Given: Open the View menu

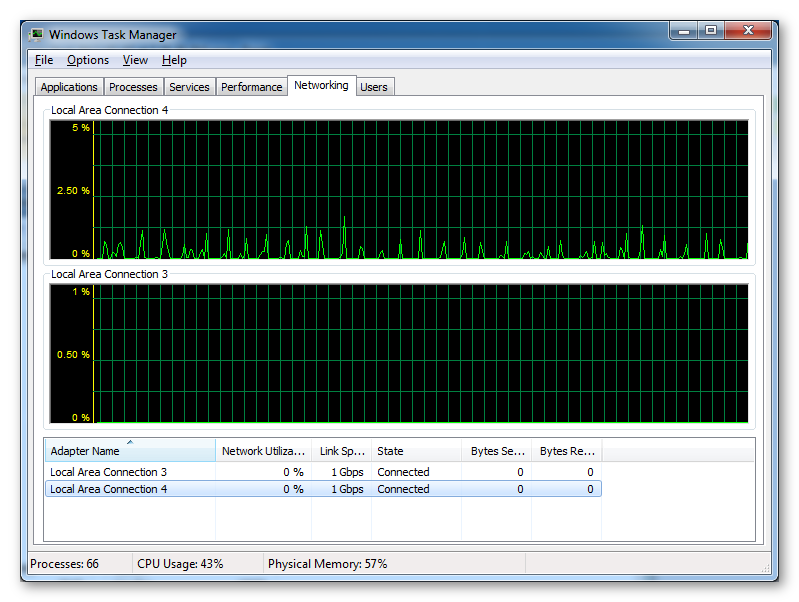Looking at the screenshot, I should pos(135,60).
